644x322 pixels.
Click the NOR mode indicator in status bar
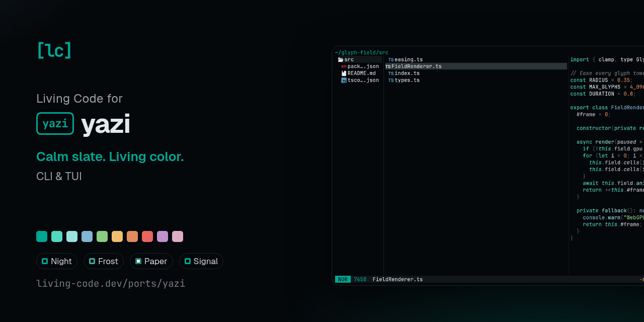[343, 279]
